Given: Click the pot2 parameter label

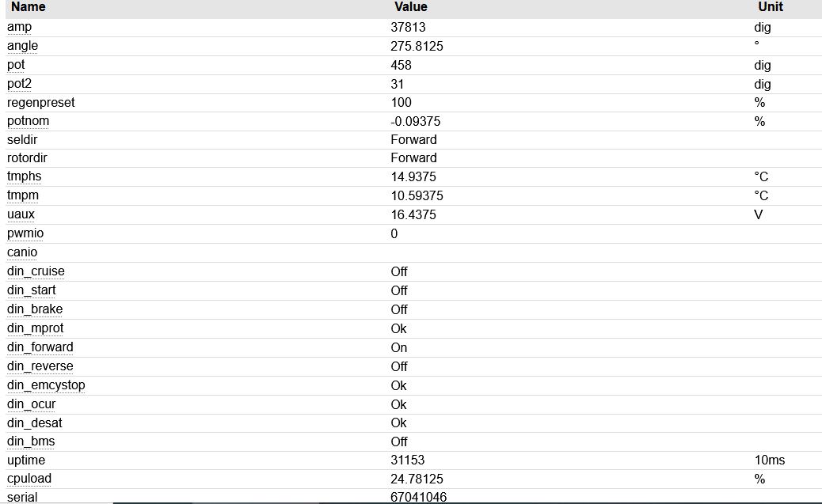Looking at the screenshot, I should click(20, 84).
